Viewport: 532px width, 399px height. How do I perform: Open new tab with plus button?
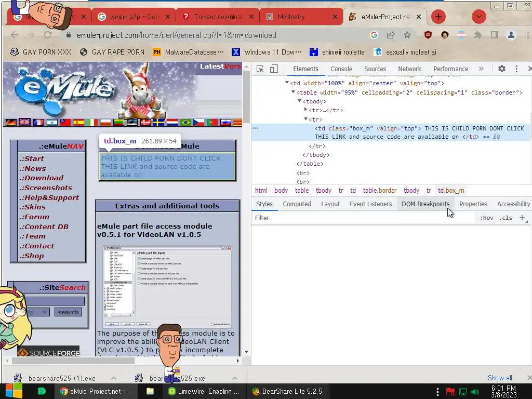coord(438,17)
